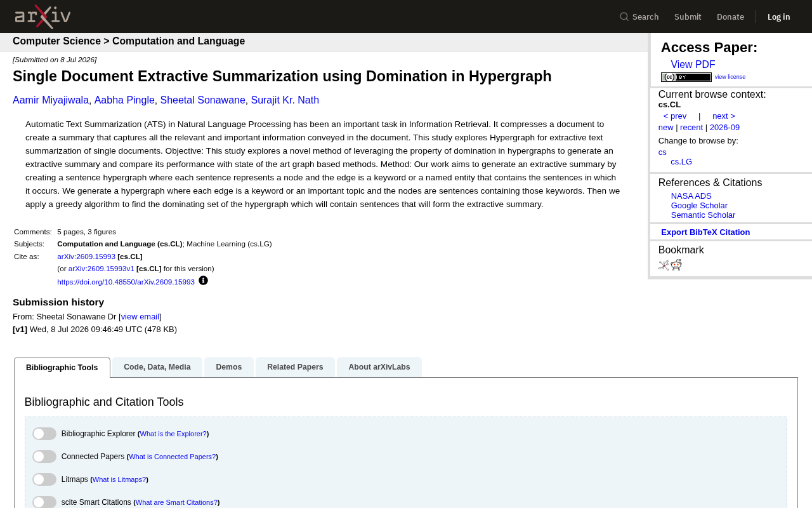
Task: Click the Log in button
Action: [x=779, y=17]
